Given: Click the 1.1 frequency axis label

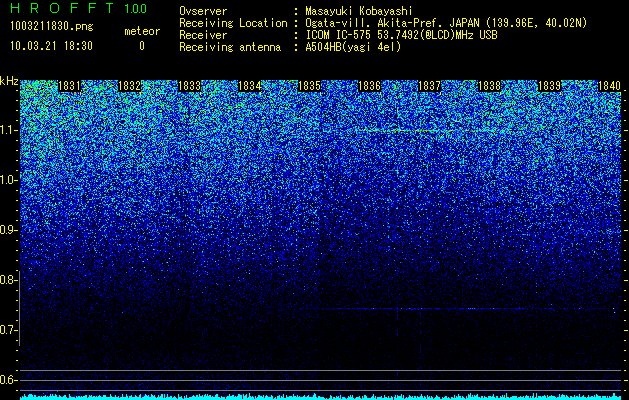Looking at the screenshot, I should [x=9, y=130].
